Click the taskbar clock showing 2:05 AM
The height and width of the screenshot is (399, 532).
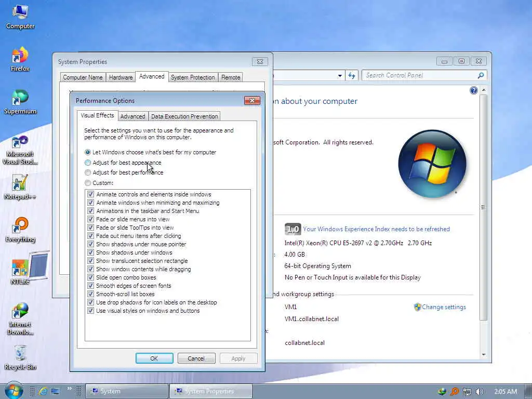coord(506,392)
